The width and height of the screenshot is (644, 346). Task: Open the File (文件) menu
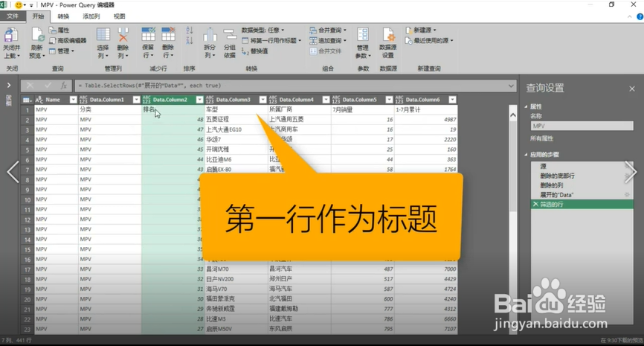[x=13, y=16]
